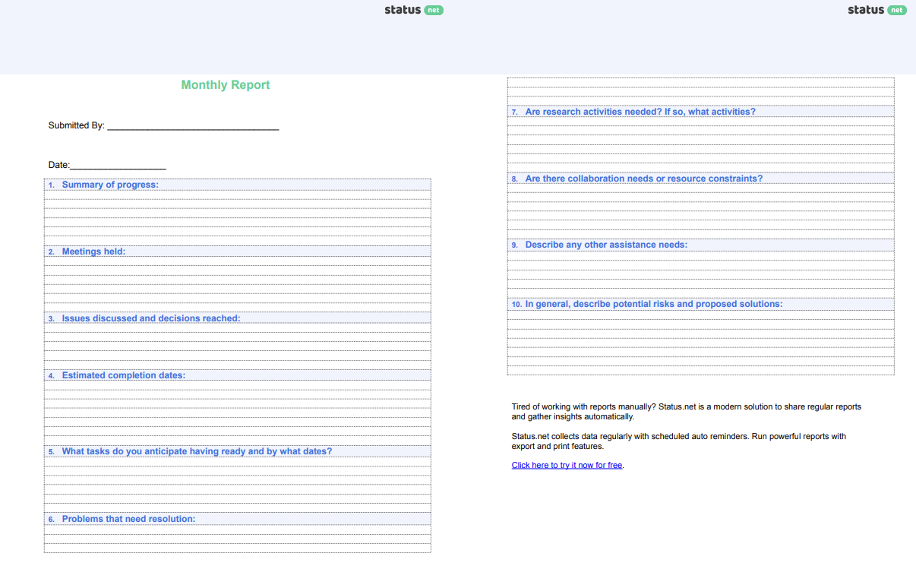The image size is (916, 588).
Task: Click the status.net logo above the Monthly Report page
Action: (414, 10)
